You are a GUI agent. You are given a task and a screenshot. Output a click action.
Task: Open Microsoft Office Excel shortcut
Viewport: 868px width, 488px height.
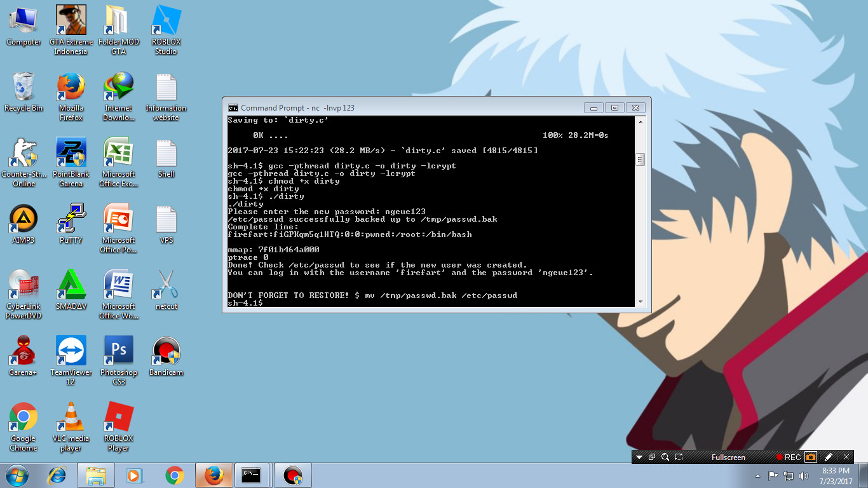coord(119,163)
